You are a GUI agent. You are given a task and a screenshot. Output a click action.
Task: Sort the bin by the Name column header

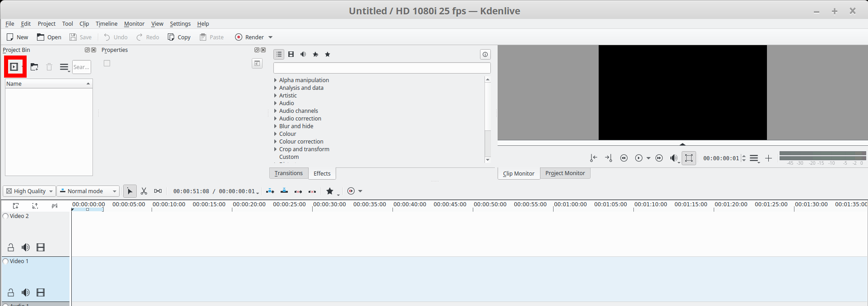(x=49, y=83)
